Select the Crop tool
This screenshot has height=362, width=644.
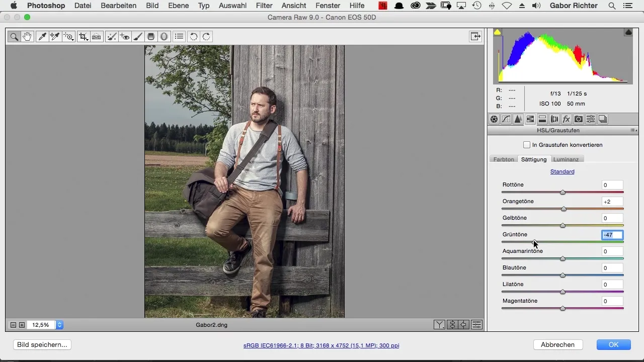point(84,36)
